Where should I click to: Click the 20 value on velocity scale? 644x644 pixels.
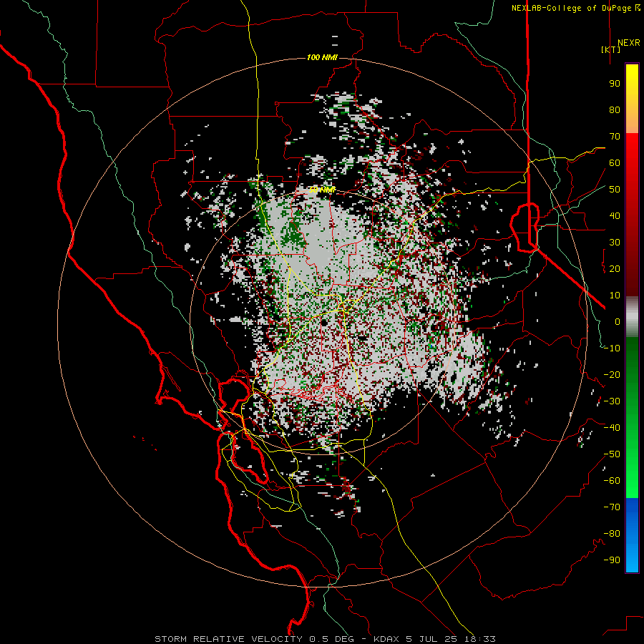[x=615, y=269]
